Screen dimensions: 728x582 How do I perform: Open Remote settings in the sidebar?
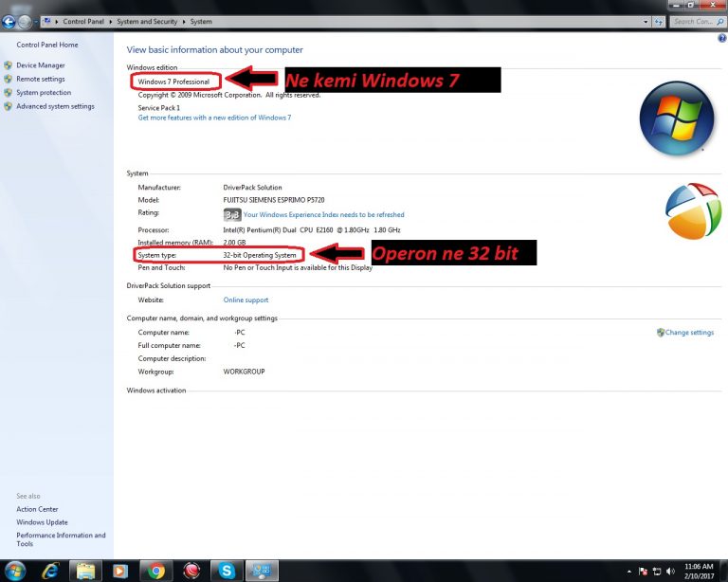(41, 79)
